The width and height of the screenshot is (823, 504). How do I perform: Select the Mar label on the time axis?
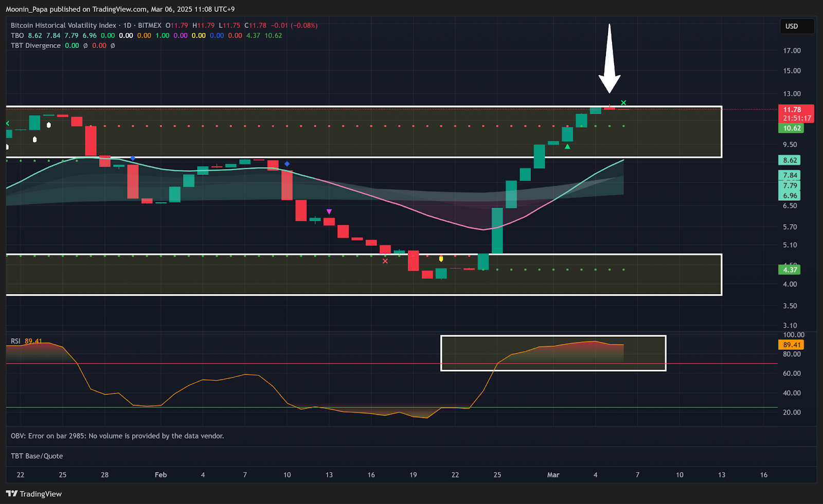tap(553, 475)
